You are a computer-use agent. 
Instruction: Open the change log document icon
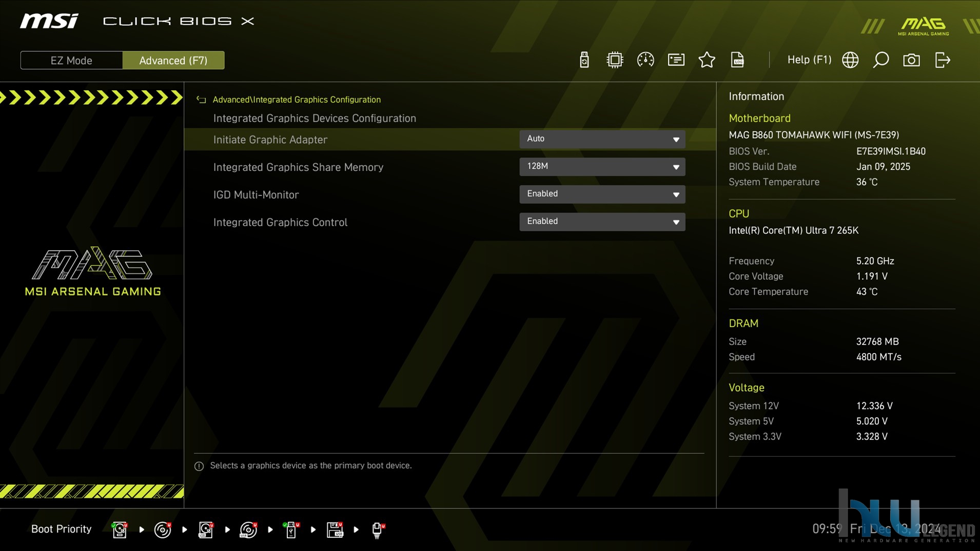[737, 60]
